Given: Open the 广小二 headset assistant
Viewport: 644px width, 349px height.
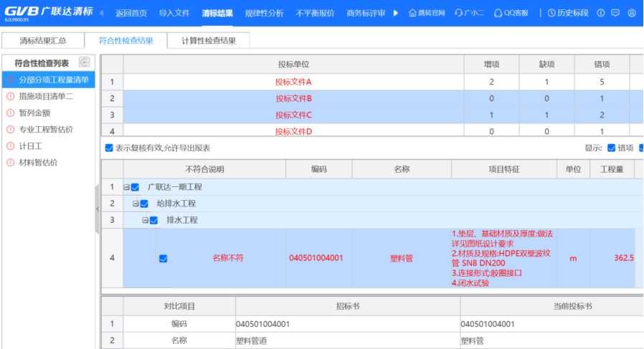Looking at the screenshot, I should [x=470, y=13].
